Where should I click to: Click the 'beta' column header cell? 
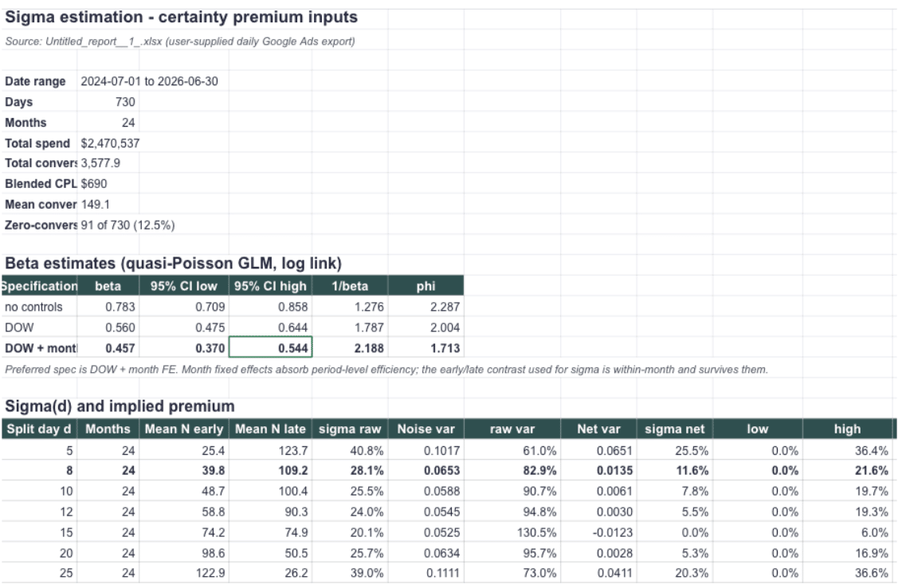point(108,286)
